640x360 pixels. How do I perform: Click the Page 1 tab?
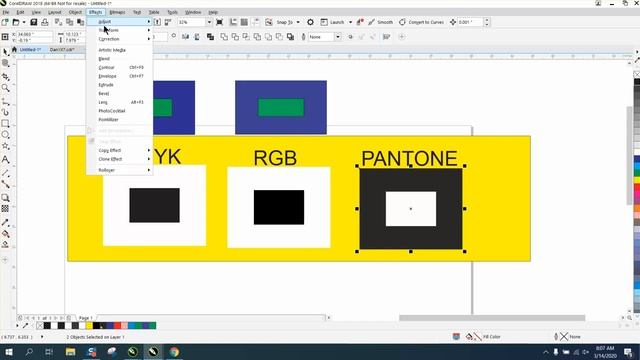(x=85, y=318)
